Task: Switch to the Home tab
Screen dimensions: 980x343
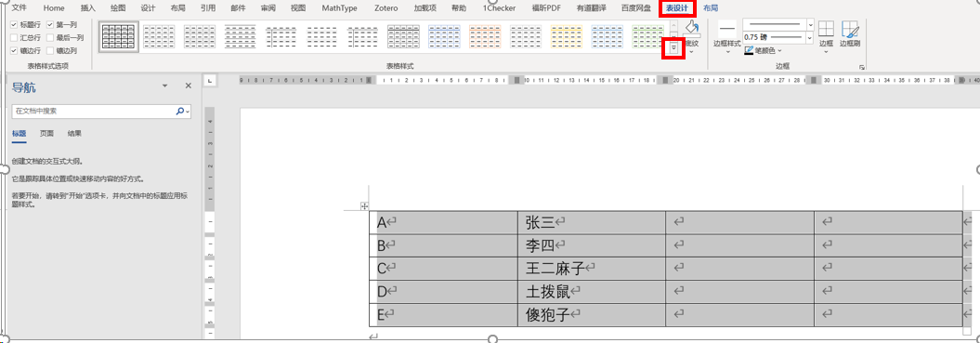Action: (55, 8)
